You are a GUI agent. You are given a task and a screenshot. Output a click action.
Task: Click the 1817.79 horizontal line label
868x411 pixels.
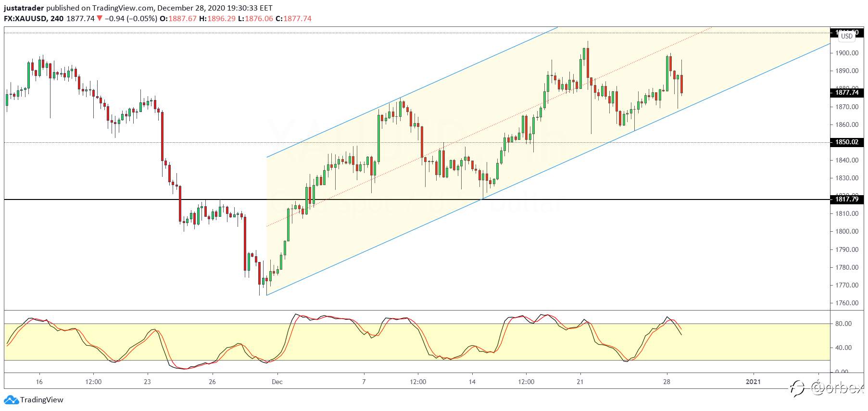pos(847,199)
